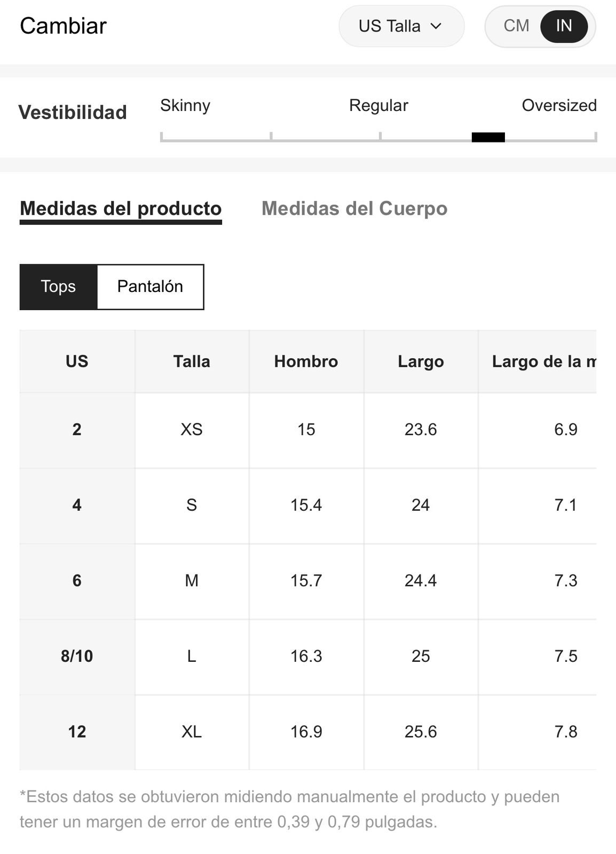The image size is (616, 854).
Task: Click the Largo column header
Action: pyautogui.click(x=421, y=361)
